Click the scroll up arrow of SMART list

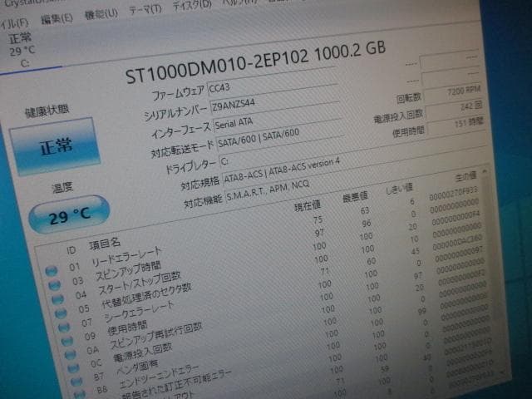pos(485,171)
